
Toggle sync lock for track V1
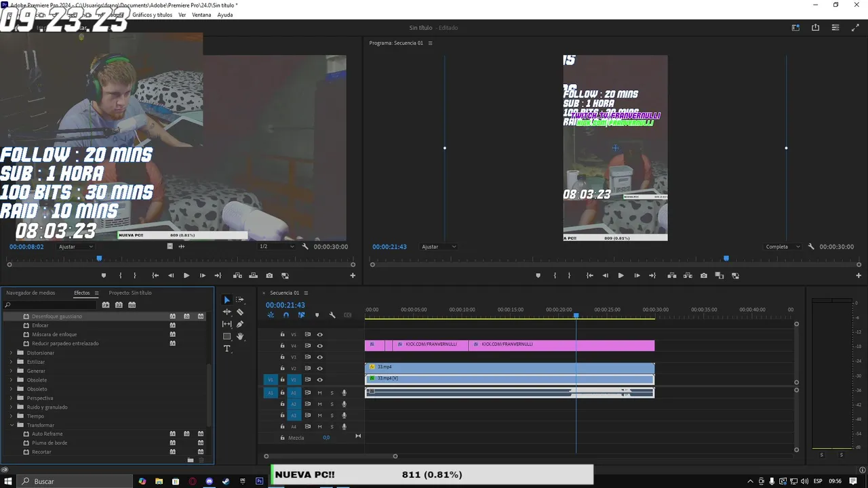[307, 380]
